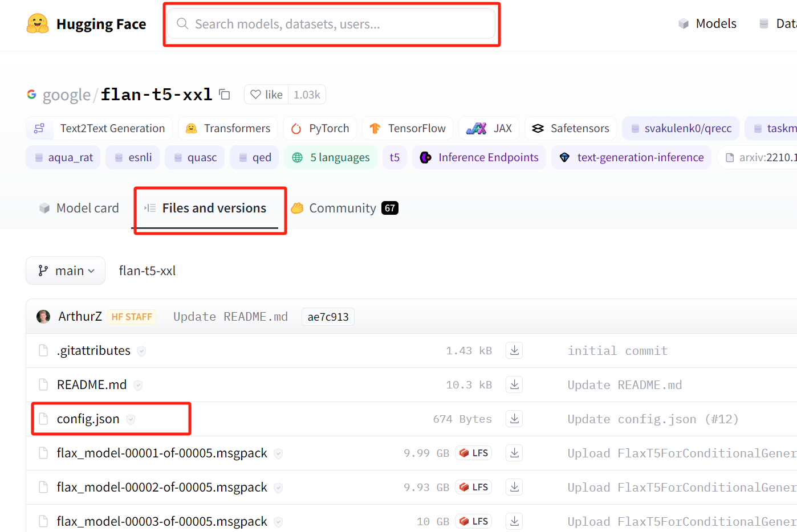Switch to the Model card tab
The image size is (797, 532).
point(79,208)
